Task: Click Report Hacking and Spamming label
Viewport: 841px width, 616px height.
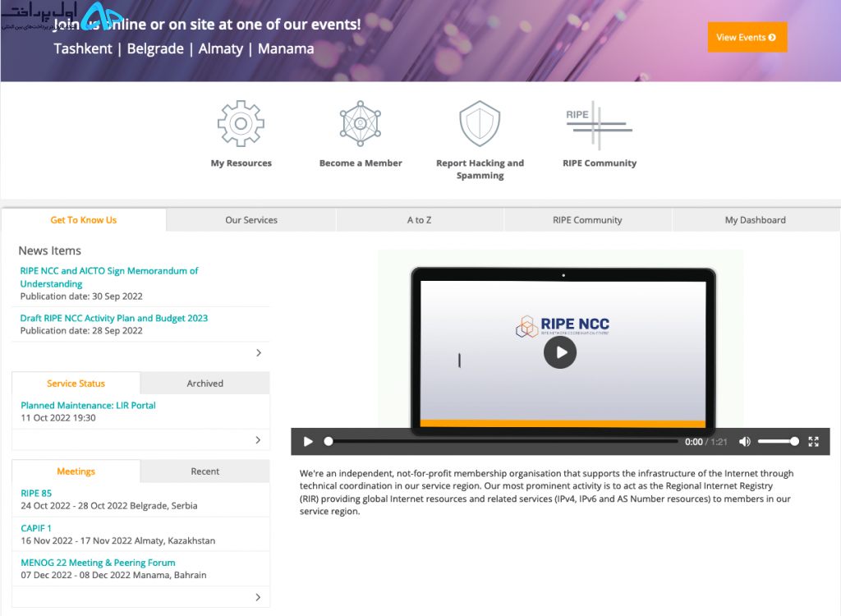Action: point(480,169)
